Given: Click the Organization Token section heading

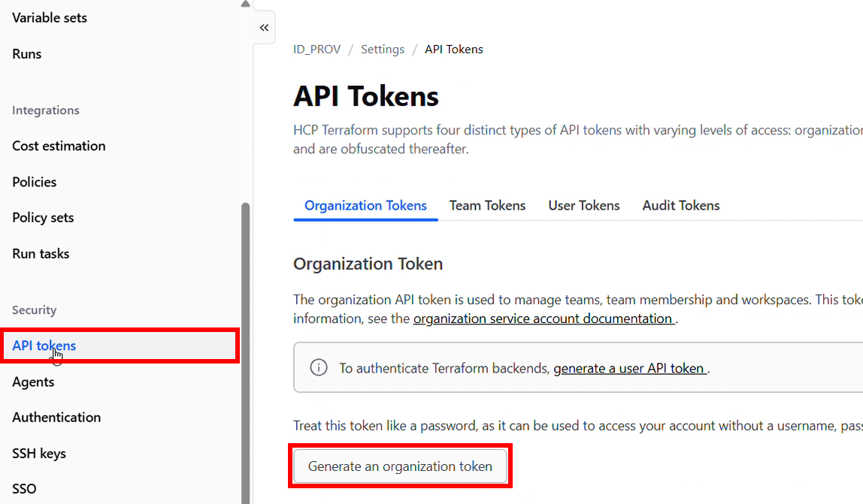Looking at the screenshot, I should pos(368,264).
